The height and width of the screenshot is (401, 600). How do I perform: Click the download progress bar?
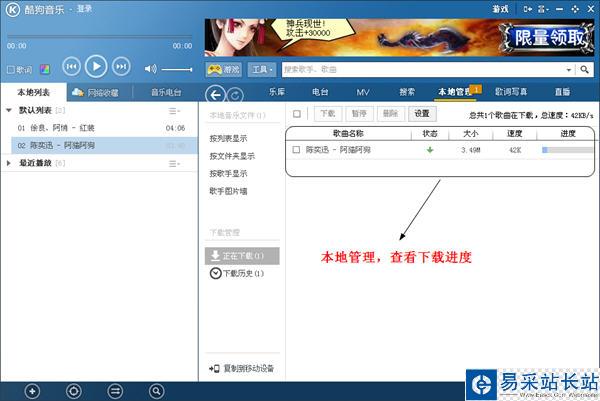click(567, 150)
